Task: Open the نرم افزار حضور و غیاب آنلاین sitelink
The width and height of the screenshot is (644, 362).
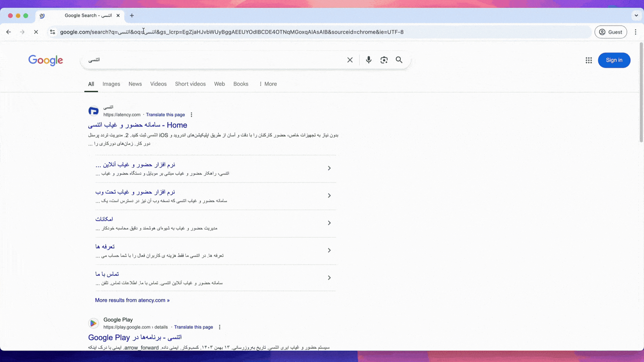Action: (135, 165)
